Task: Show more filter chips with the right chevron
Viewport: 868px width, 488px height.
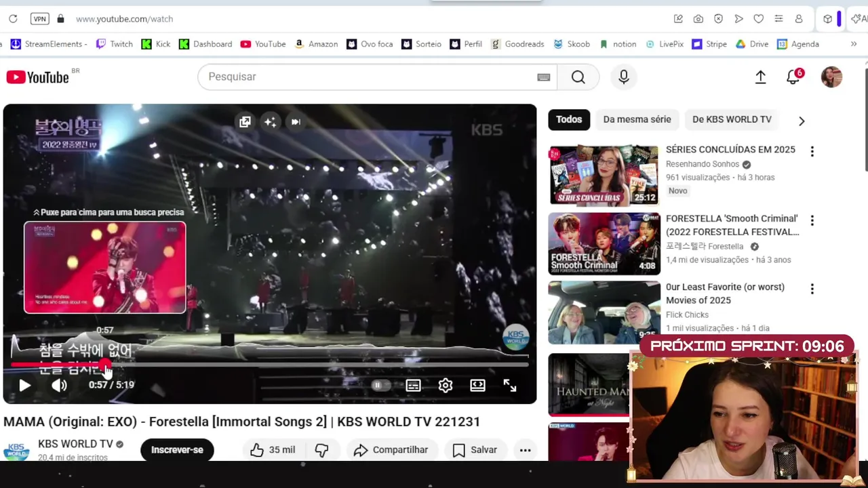Action: [802, 121]
